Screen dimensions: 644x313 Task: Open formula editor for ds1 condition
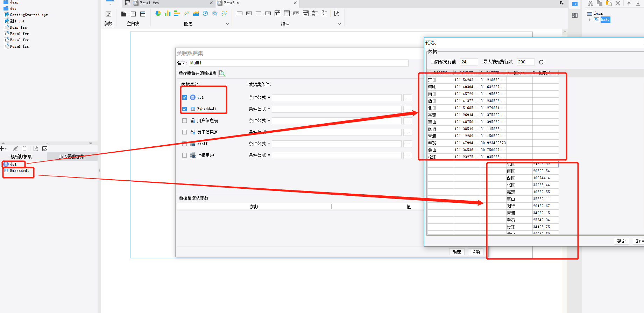click(408, 98)
